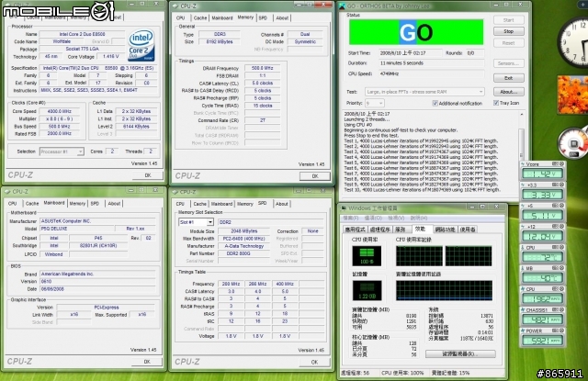Open 檔案(F) menu in Task Manager

click(351, 218)
